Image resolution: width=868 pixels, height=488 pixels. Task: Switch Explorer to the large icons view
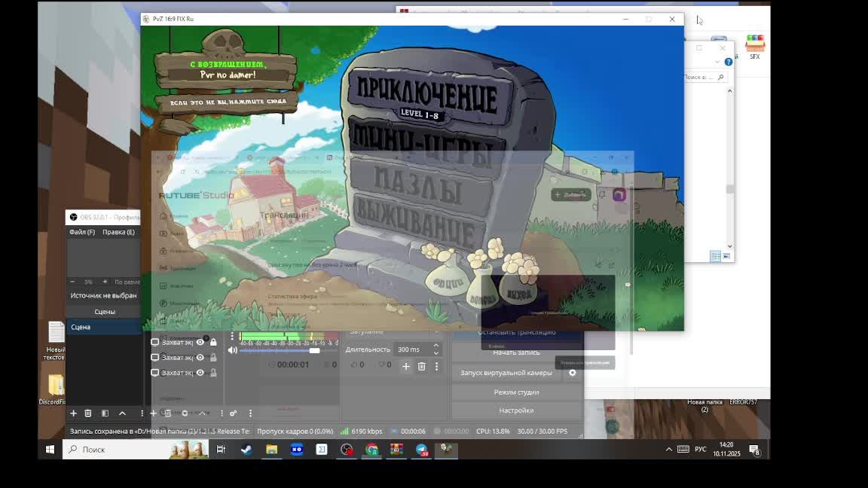pyautogui.click(x=726, y=256)
